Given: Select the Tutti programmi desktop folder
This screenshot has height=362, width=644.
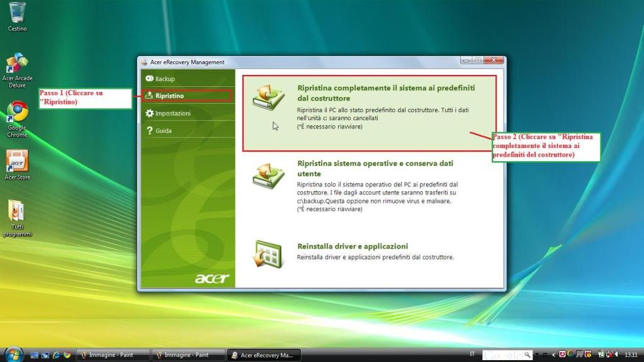Looking at the screenshot, I should (x=17, y=218).
